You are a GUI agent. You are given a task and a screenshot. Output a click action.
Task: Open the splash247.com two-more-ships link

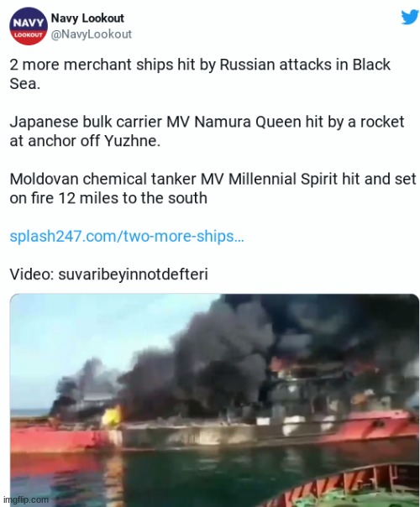pyautogui.click(x=127, y=236)
